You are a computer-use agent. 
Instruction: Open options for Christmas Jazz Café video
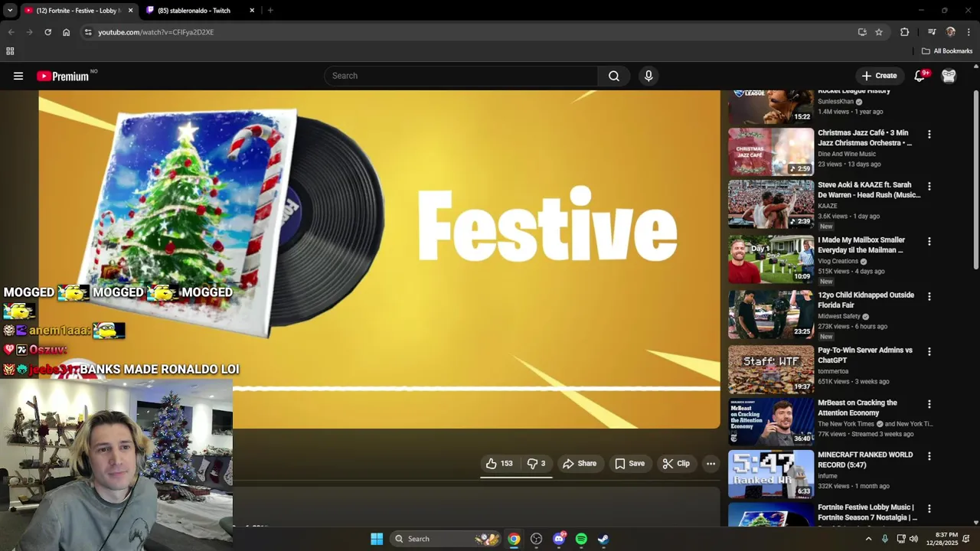pos(929,134)
